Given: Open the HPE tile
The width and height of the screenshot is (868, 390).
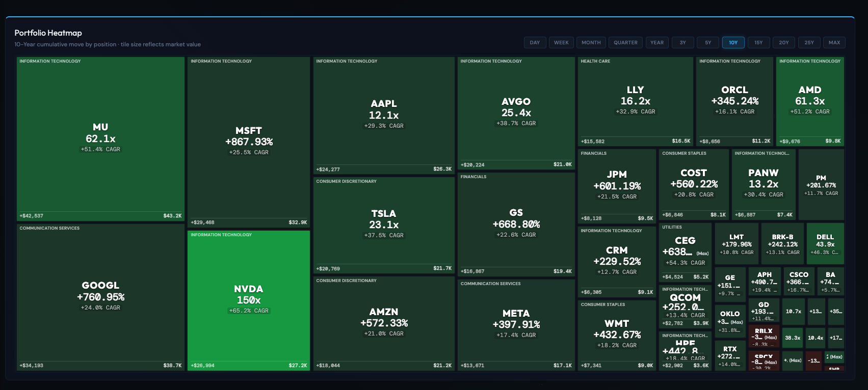Looking at the screenshot, I should [685, 351].
